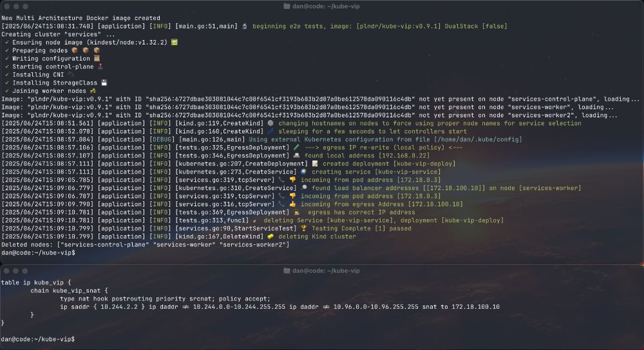Click DualStack [false] in the first log line
Viewport: 644px width, 350px height.
(x=476, y=26)
